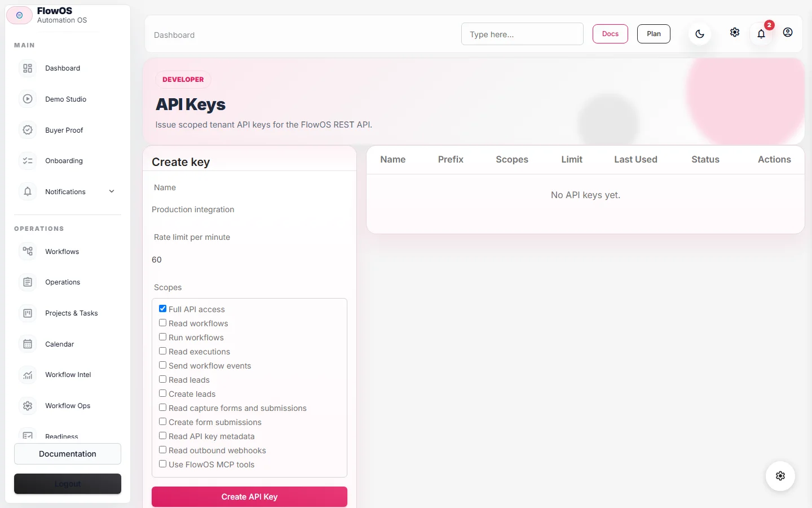Click the 'No API keys yet.' message

585,195
